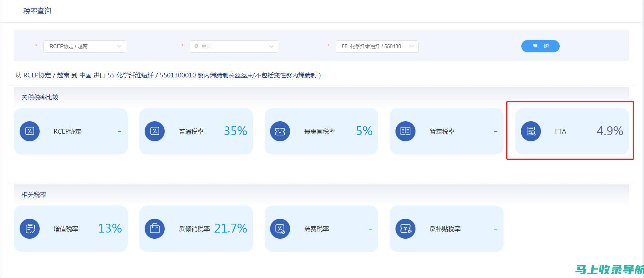The height and width of the screenshot is (278, 644).
Task: Click the 35% ordinary tariff value
Action: coord(235,131)
